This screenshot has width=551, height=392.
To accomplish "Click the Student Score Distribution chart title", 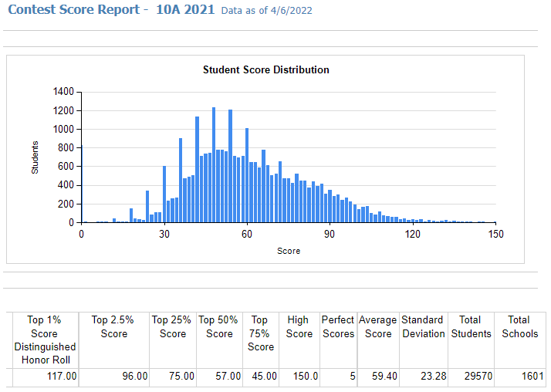I will click(266, 69).
